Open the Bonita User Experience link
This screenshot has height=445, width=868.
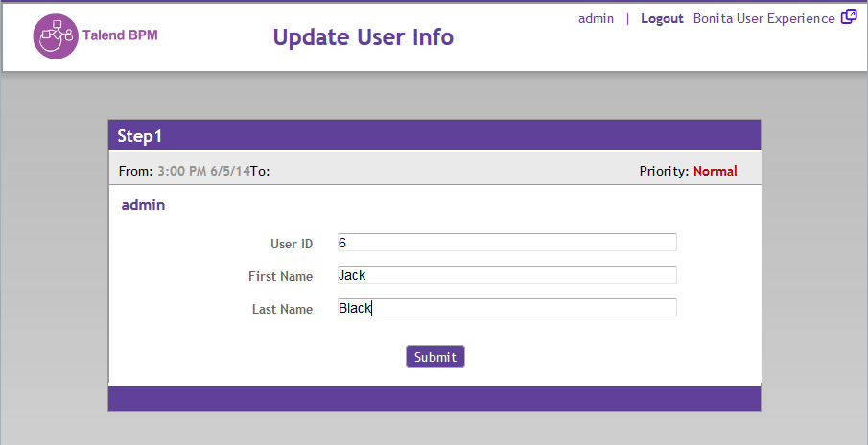[x=763, y=19]
